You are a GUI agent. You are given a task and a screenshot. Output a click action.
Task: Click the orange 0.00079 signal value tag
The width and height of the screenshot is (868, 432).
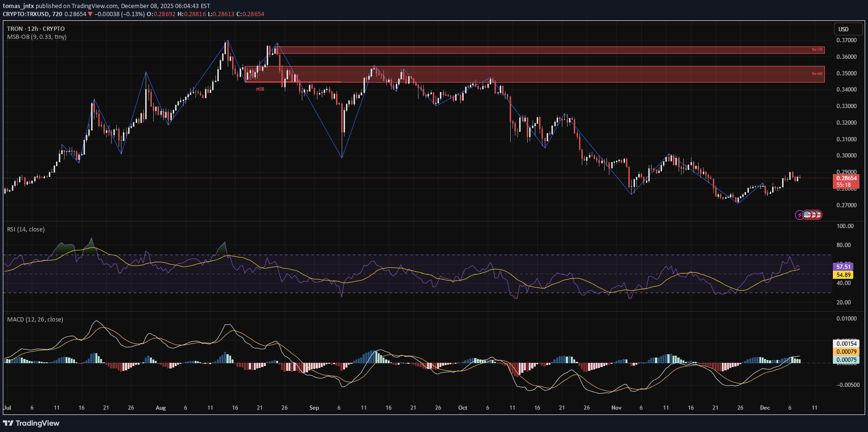click(x=846, y=351)
